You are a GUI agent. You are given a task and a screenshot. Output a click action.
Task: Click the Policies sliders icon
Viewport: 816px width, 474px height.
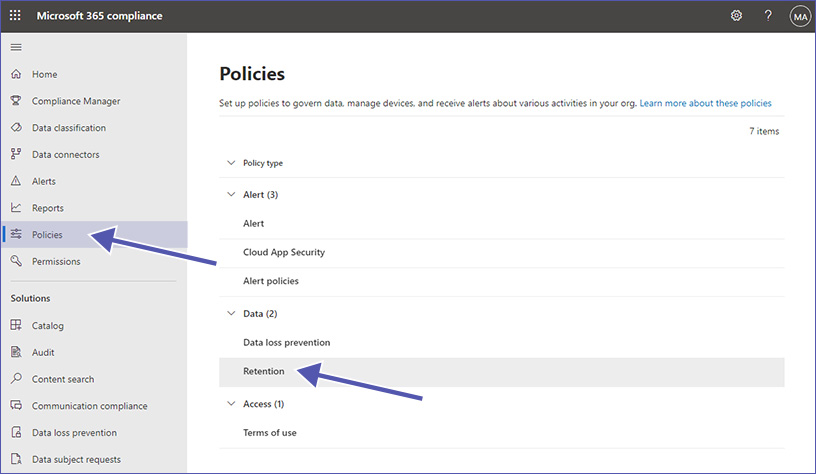(x=16, y=234)
